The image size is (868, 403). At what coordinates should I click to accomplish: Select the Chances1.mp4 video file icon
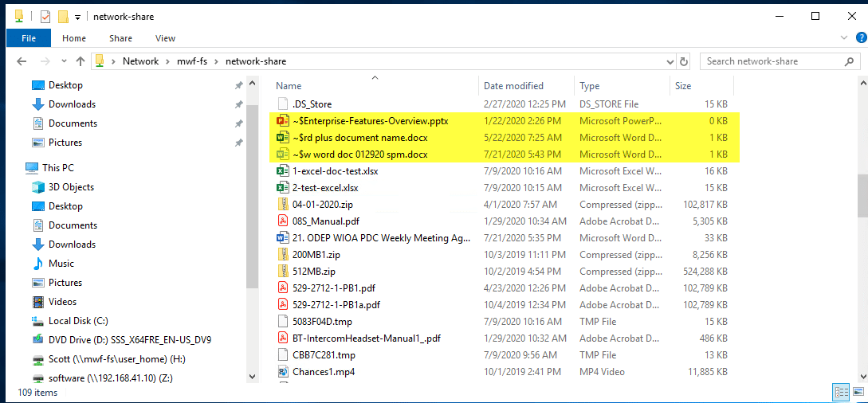tap(282, 372)
